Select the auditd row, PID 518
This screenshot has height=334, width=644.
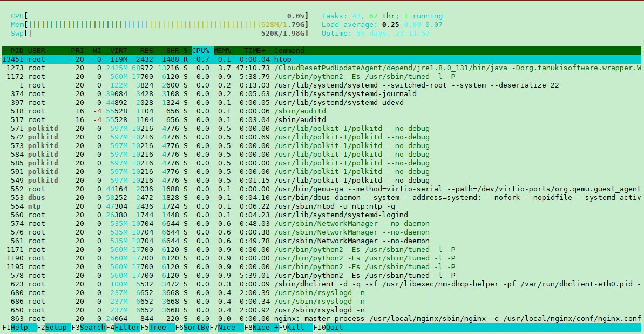(x=322, y=111)
